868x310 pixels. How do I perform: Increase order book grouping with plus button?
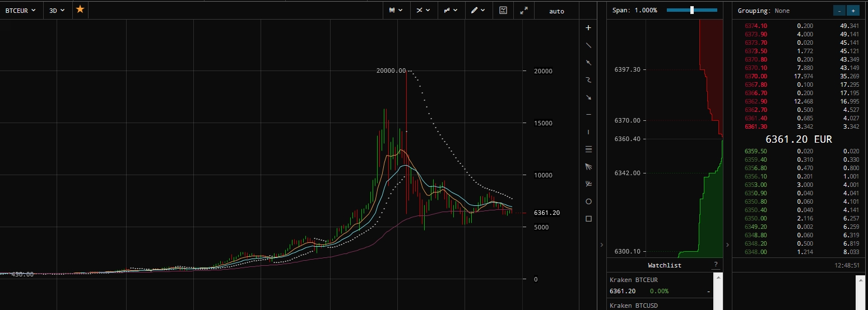click(853, 10)
